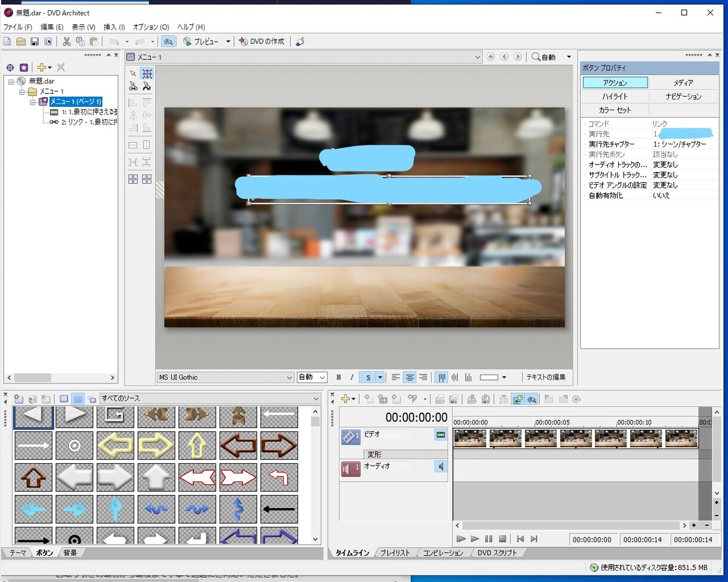Switch to the 背景 tab
This screenshot has width=728, height=582.
tap(70, 553)
